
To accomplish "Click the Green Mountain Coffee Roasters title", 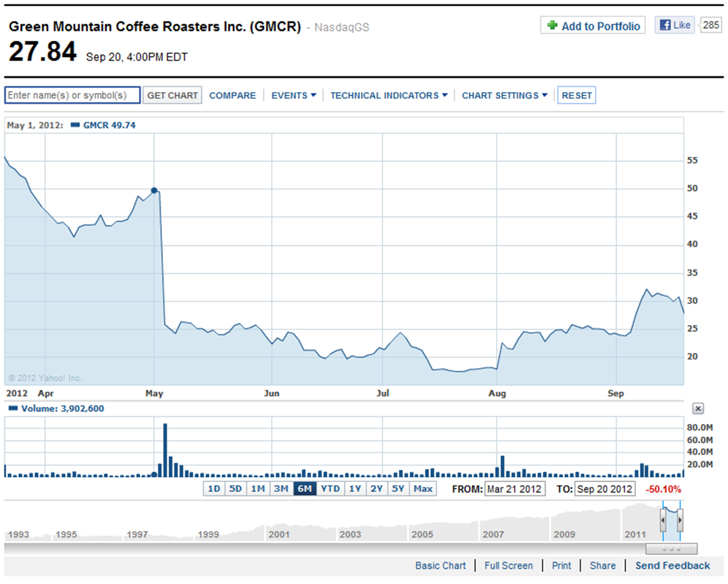I will coord(155,26).
